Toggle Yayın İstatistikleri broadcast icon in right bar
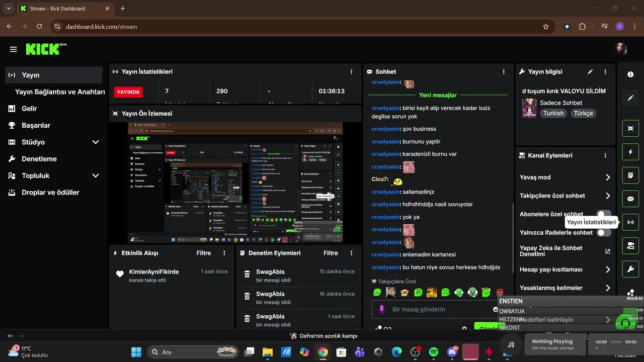Viewport: 644px width, 362px height. click(x=630, y=222)
